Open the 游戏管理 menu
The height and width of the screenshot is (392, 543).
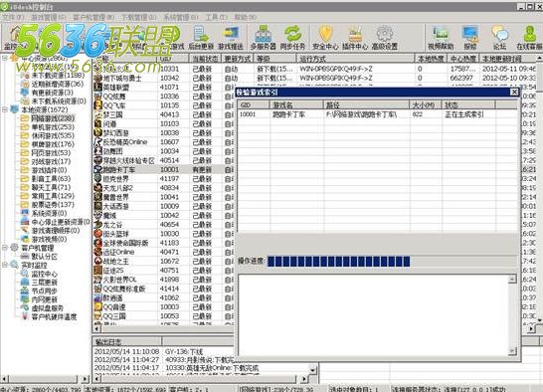49,17
